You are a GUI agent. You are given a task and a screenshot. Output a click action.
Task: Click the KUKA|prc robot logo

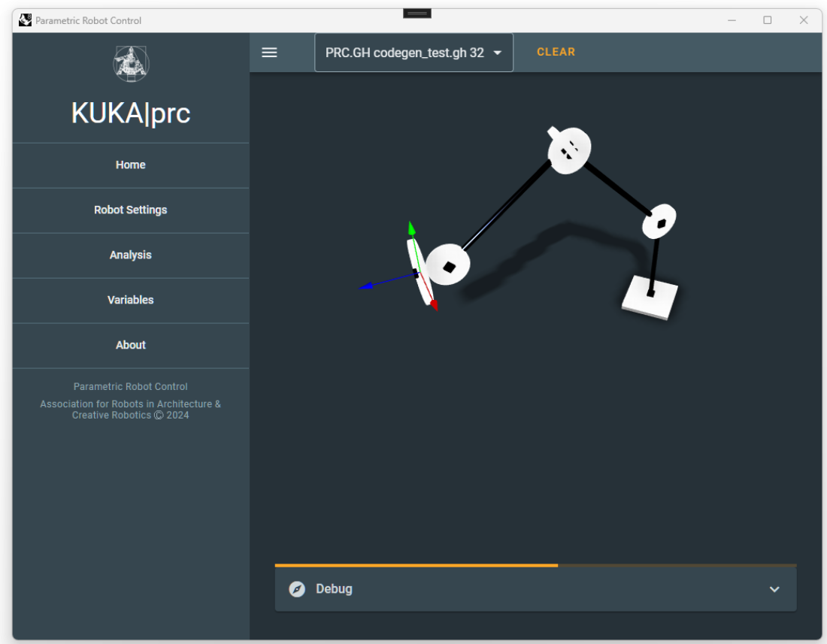point(131,64)
